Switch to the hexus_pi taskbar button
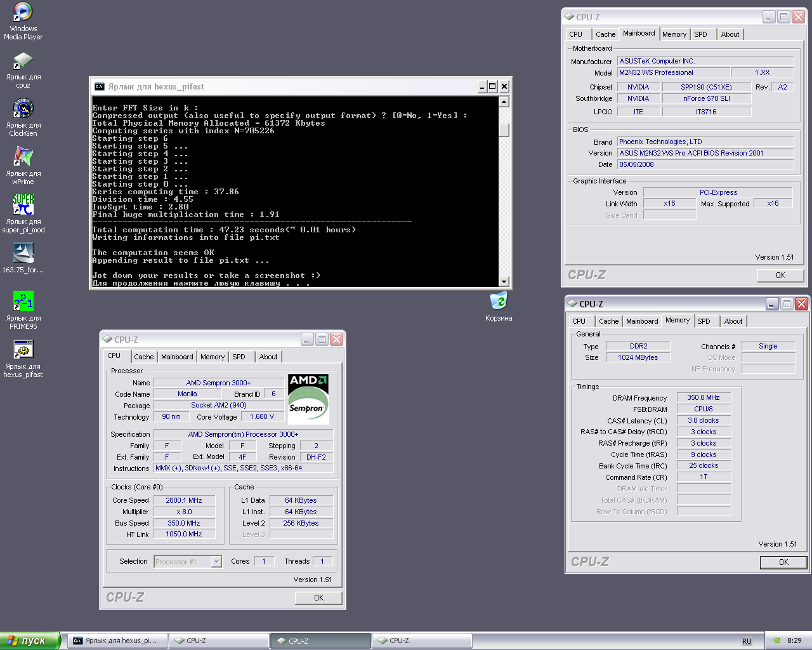Viewport: 812px width, 650px height. tap(118, 640)
